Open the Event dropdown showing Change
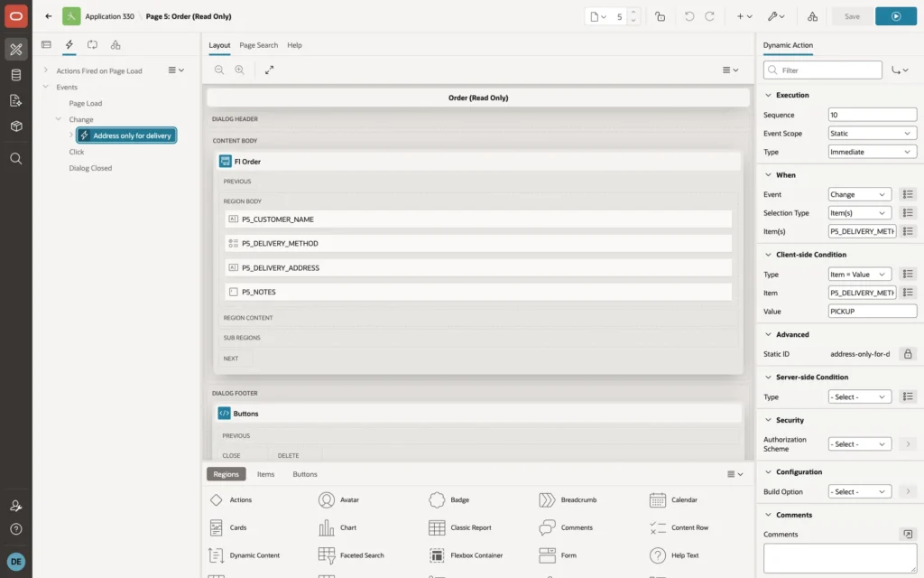This screenshot has height=578, width=924. (x=859, y=195)
